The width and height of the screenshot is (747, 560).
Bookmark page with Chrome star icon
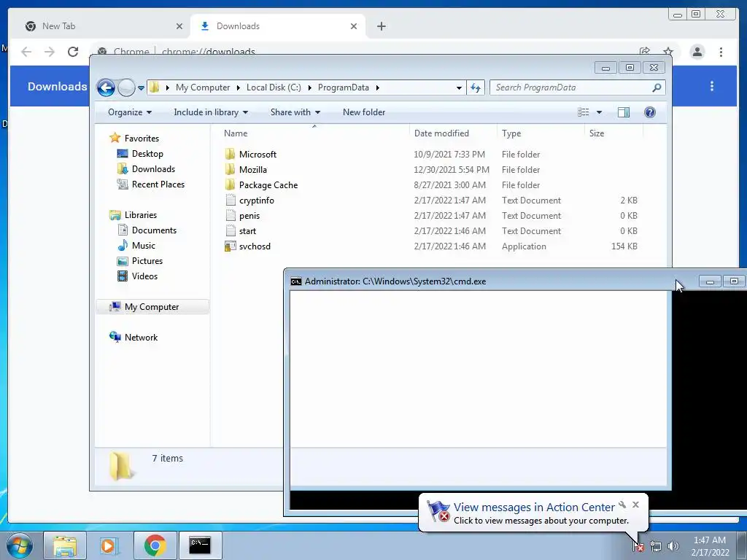click(x=668, y=52)
